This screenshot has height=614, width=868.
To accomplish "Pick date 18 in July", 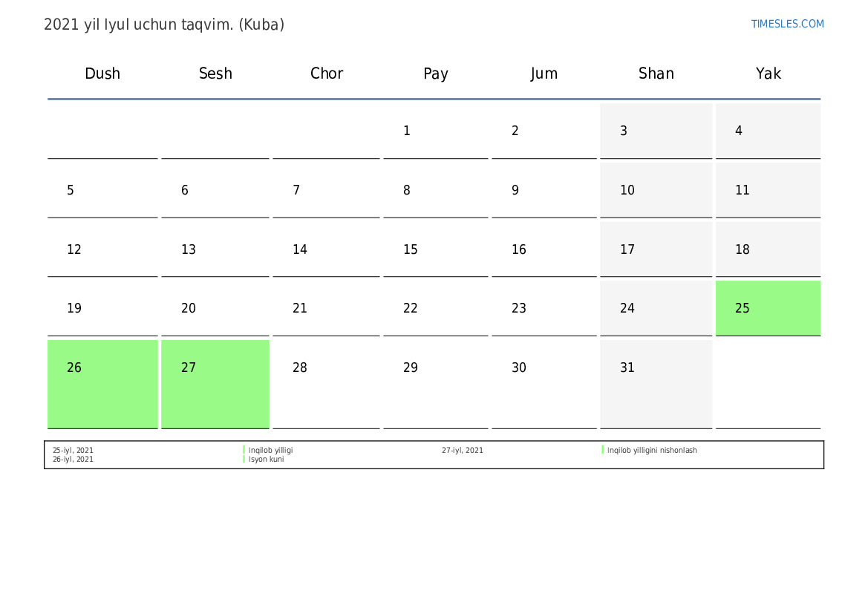I will point(768,249).
